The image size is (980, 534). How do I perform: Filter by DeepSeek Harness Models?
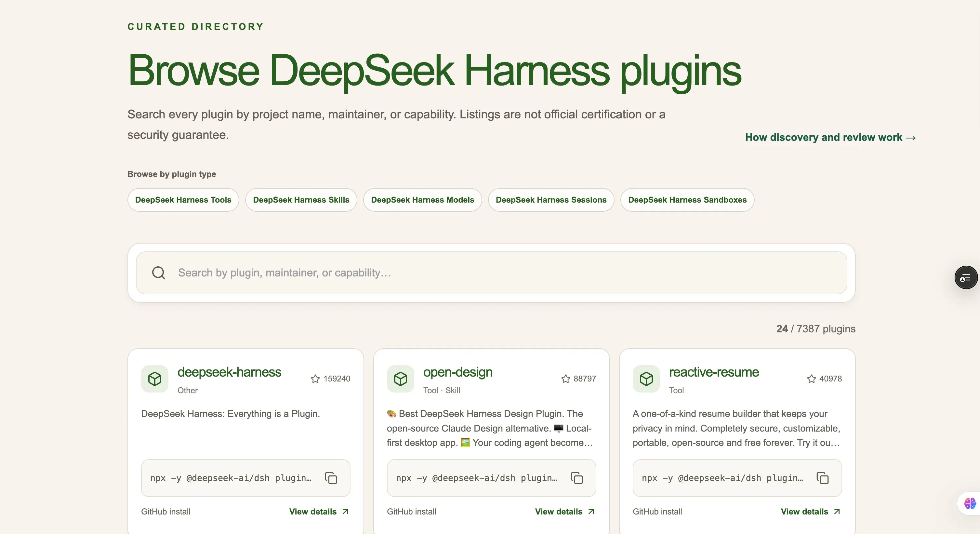pos(423,200)
